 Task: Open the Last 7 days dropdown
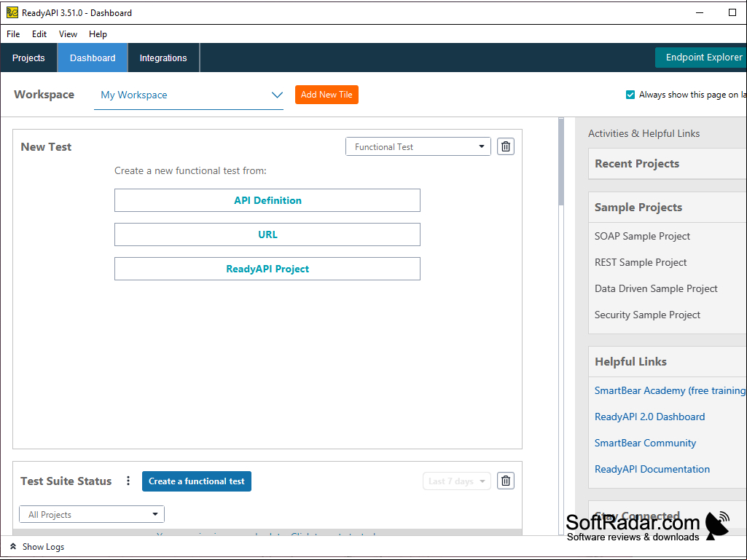pos(457,481)
